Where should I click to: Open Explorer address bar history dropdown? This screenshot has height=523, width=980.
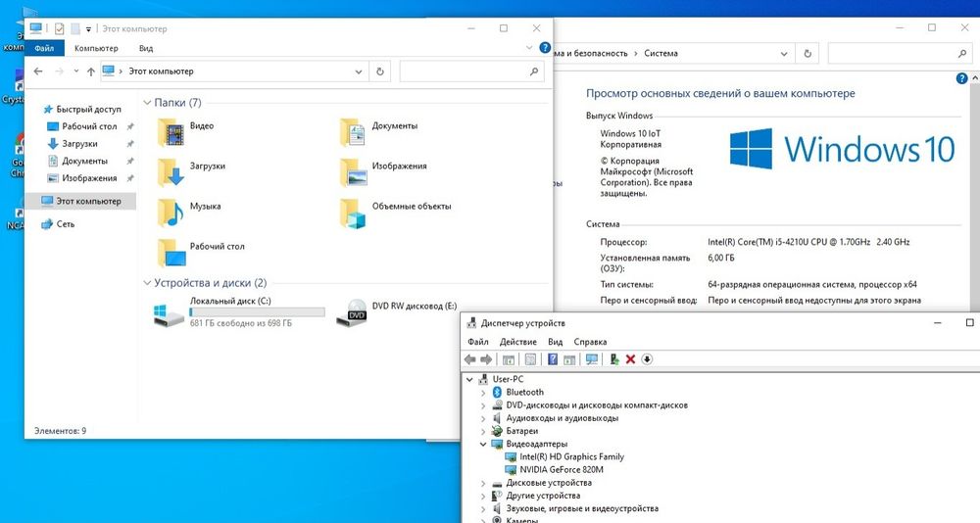(x=359, y=71)
